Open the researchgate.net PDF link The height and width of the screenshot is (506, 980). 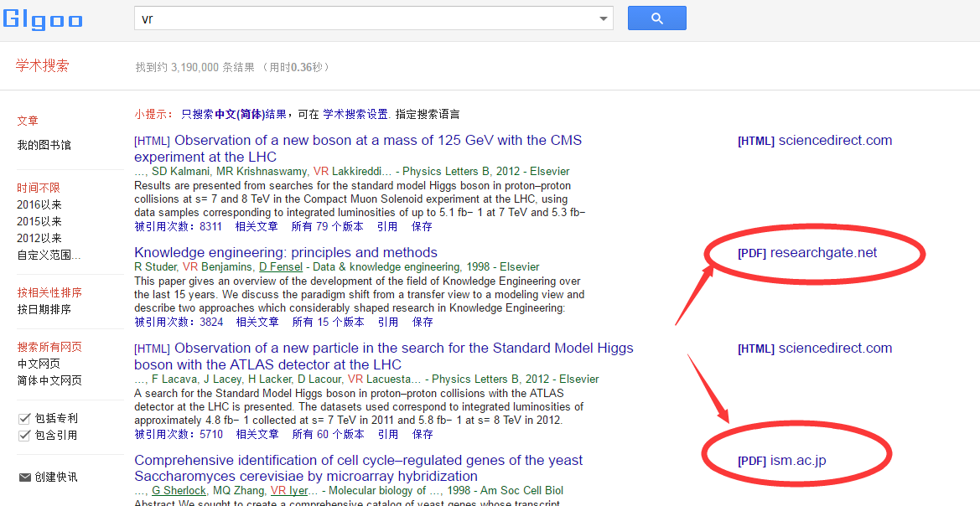point(822,253)
